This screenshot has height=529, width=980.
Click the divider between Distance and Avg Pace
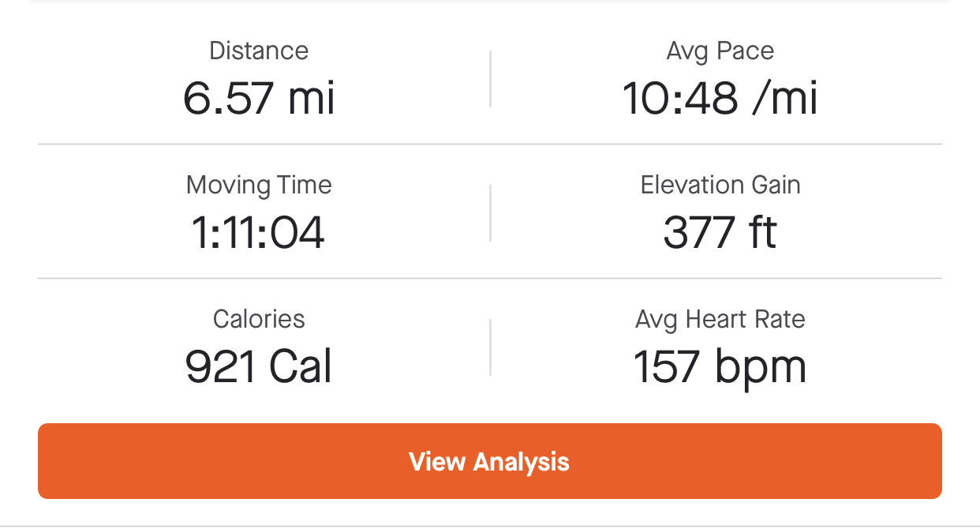(490, 79)
